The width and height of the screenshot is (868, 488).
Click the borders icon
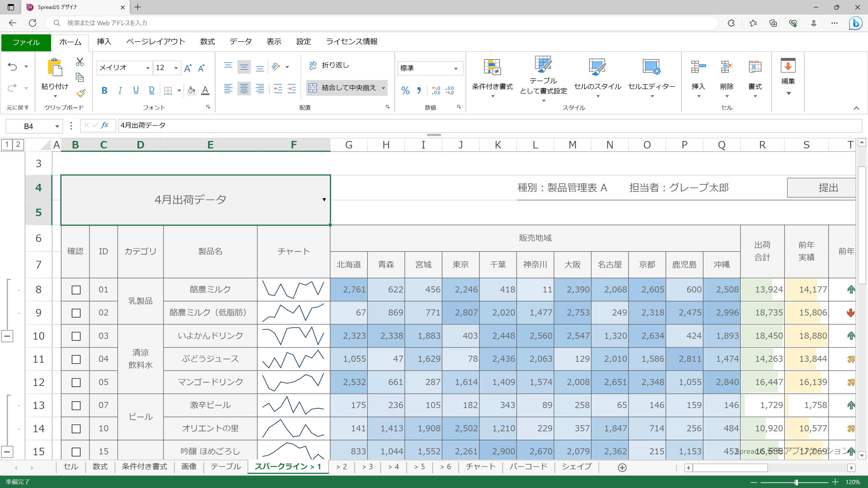pos(168,90)
